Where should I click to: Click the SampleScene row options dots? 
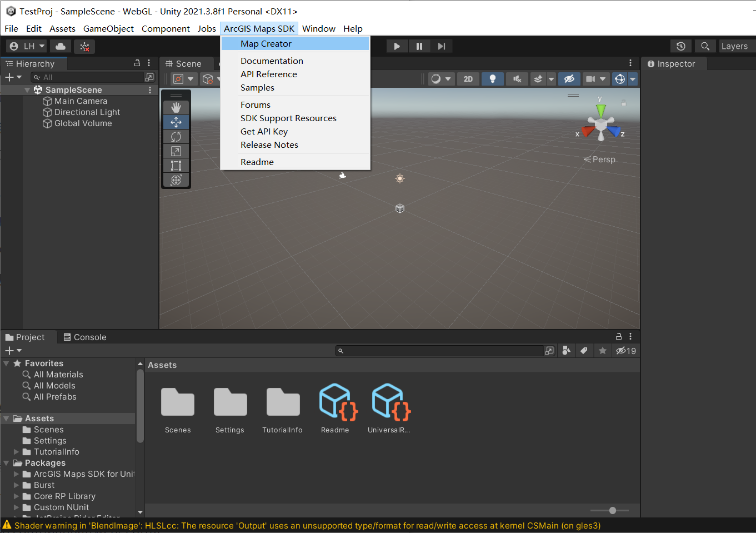pos(150,89)
